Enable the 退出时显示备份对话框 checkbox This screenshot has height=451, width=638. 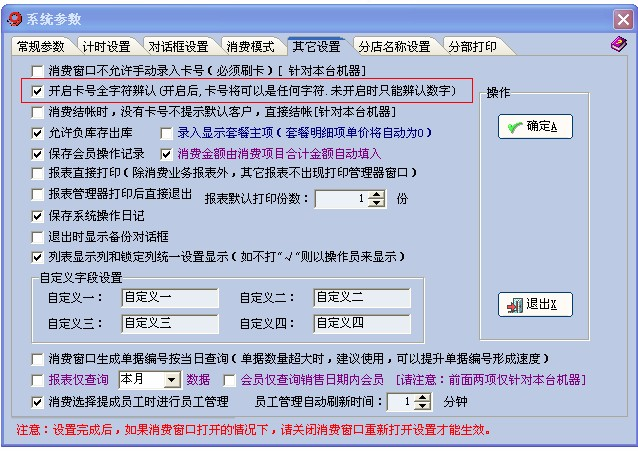point(38,237)
